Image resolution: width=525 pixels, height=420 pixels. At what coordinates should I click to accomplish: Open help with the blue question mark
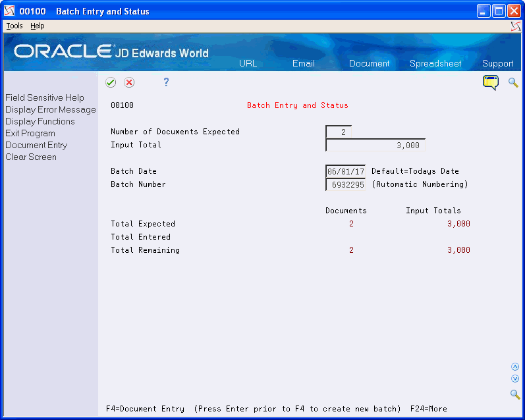[x=166, y=82]
